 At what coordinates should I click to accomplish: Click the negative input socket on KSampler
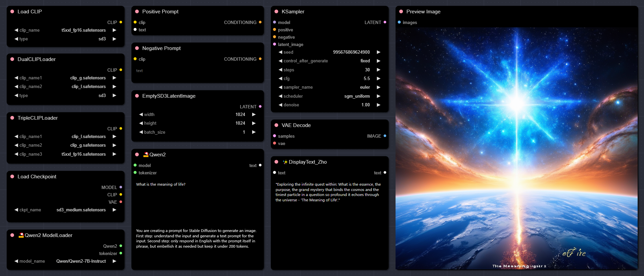(274, 37)
